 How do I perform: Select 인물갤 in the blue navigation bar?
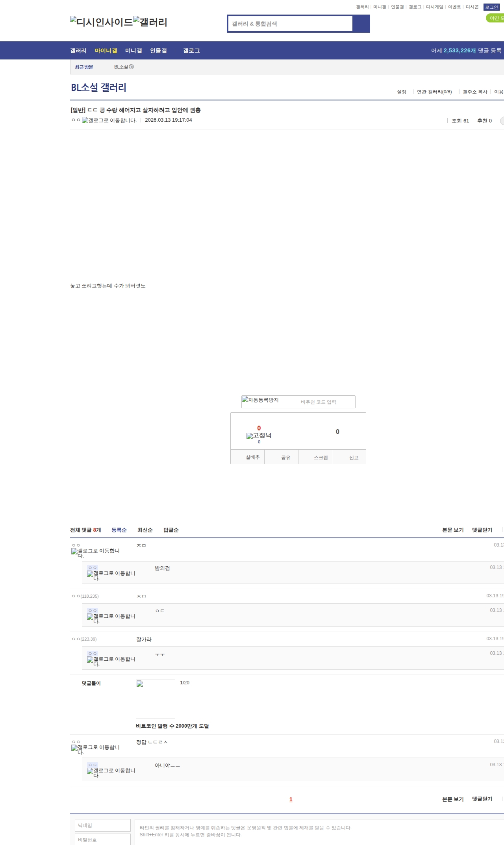click(x=158, y=50)
